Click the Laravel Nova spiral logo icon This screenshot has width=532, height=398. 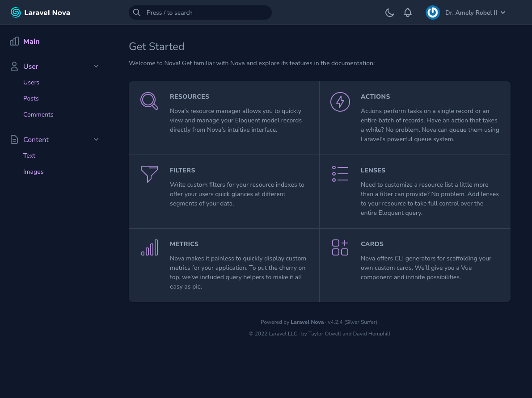(x=16, y=13)
